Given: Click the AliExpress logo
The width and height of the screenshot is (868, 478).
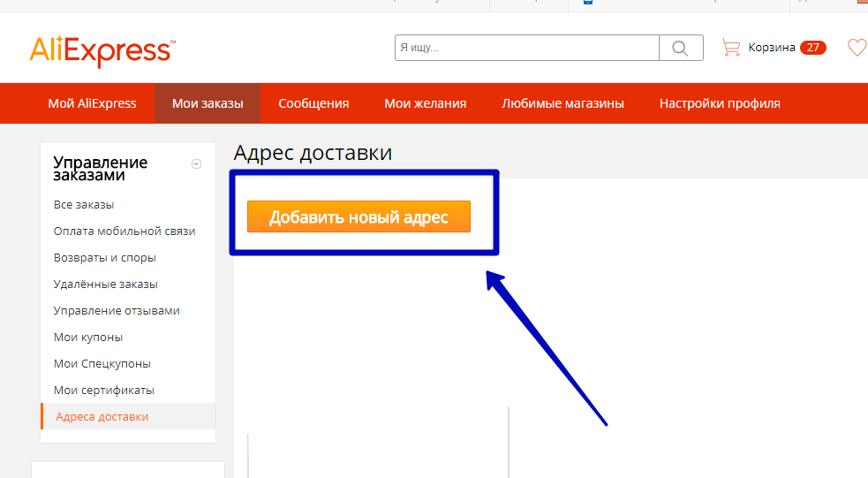Looking at the screenshot, I should [102, 50].
